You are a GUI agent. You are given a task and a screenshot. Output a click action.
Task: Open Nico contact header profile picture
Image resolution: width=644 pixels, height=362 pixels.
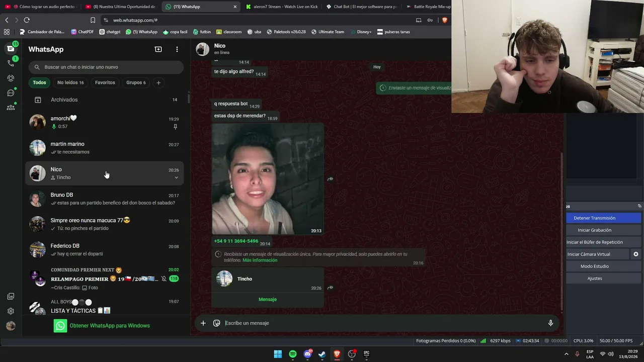point(203,49)
